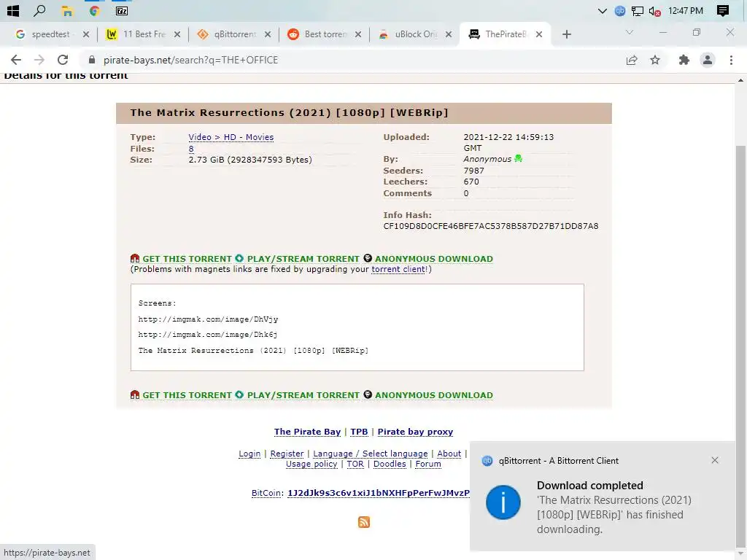Open the TOR link

pos(355,464)
